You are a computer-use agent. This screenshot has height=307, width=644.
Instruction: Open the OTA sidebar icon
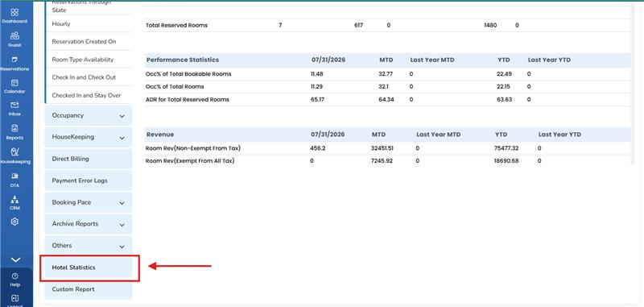tap(14, 176)
